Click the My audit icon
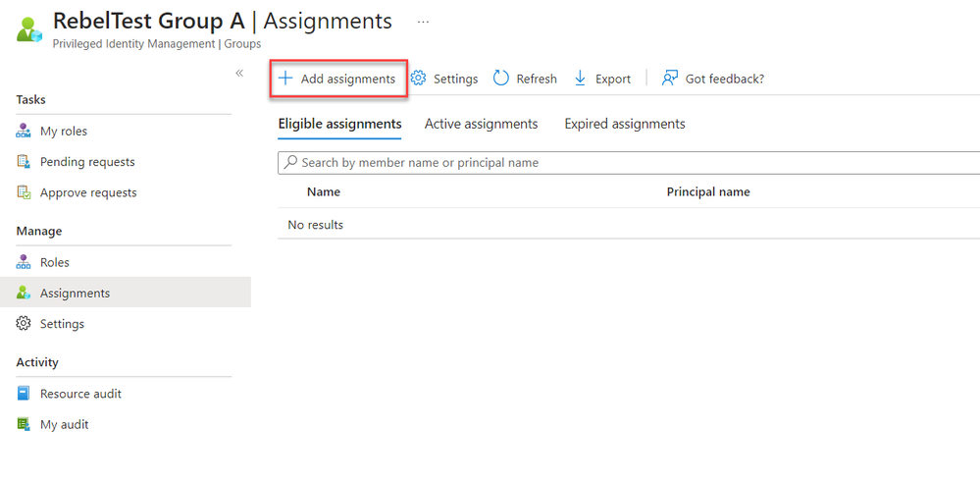This screenshot has height=484, width=980. pos(25,425)
